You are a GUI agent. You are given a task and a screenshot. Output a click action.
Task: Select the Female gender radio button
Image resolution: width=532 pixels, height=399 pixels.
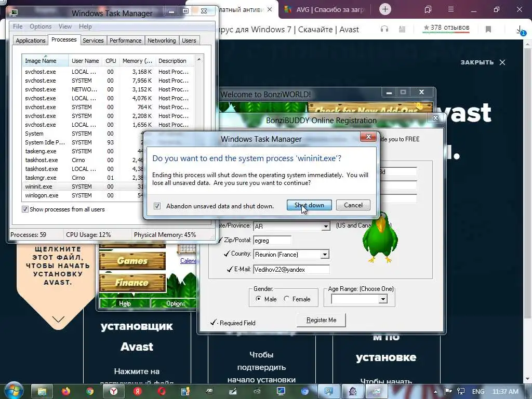tap(287, 299)
